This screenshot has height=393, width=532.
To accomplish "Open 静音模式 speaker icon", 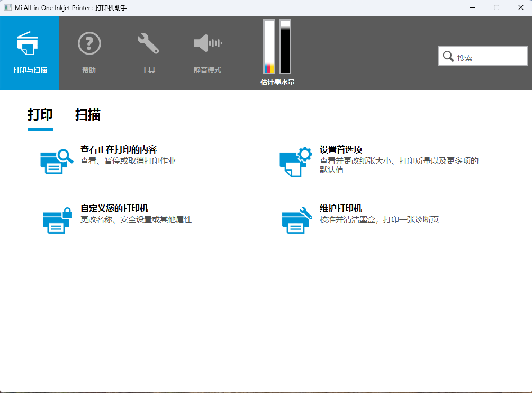I will pos(206,42).
